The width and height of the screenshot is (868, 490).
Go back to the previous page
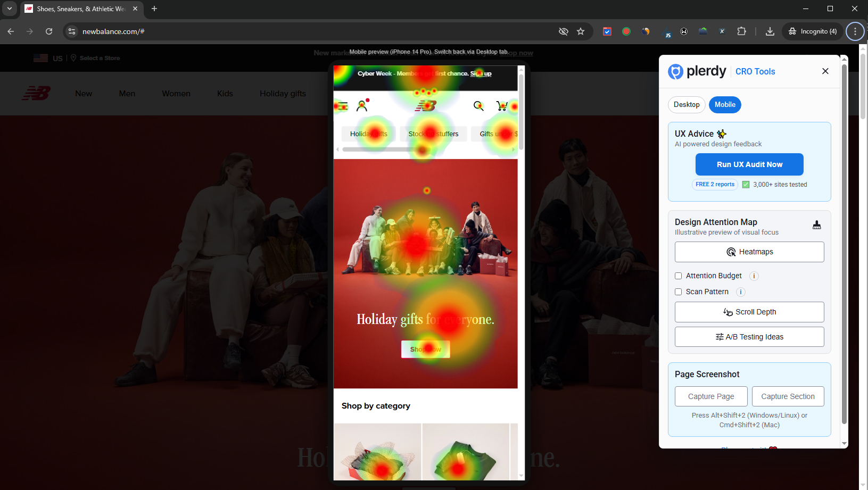11,31
